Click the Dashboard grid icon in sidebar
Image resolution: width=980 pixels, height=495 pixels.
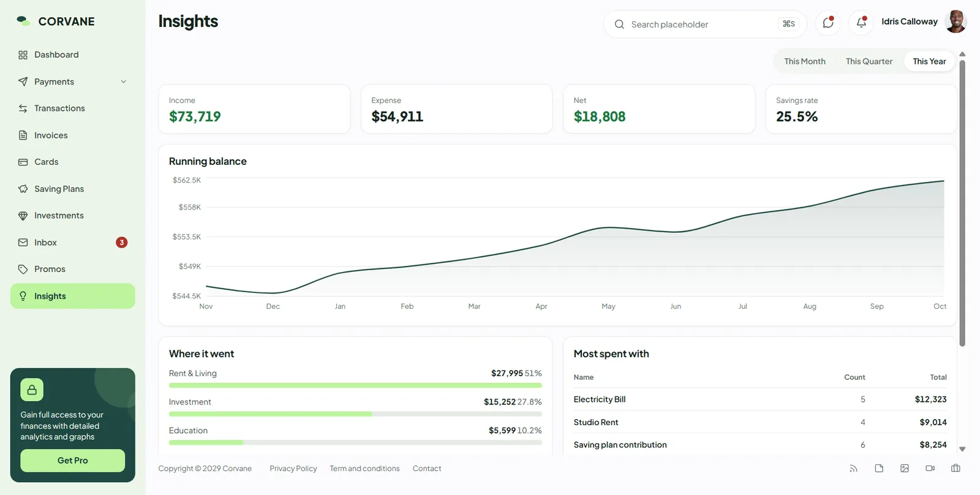coord(23,55)
